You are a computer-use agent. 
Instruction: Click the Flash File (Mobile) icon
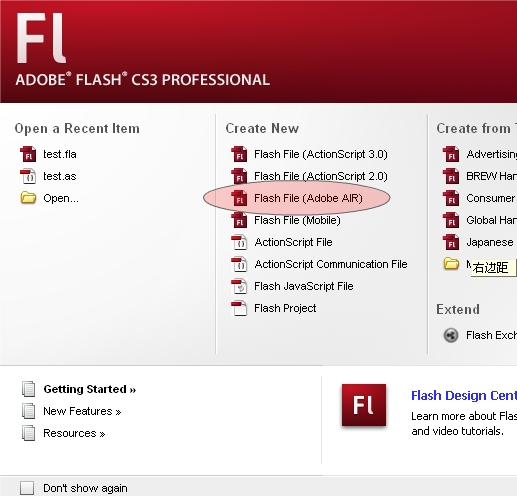click(x=239, y=220)
